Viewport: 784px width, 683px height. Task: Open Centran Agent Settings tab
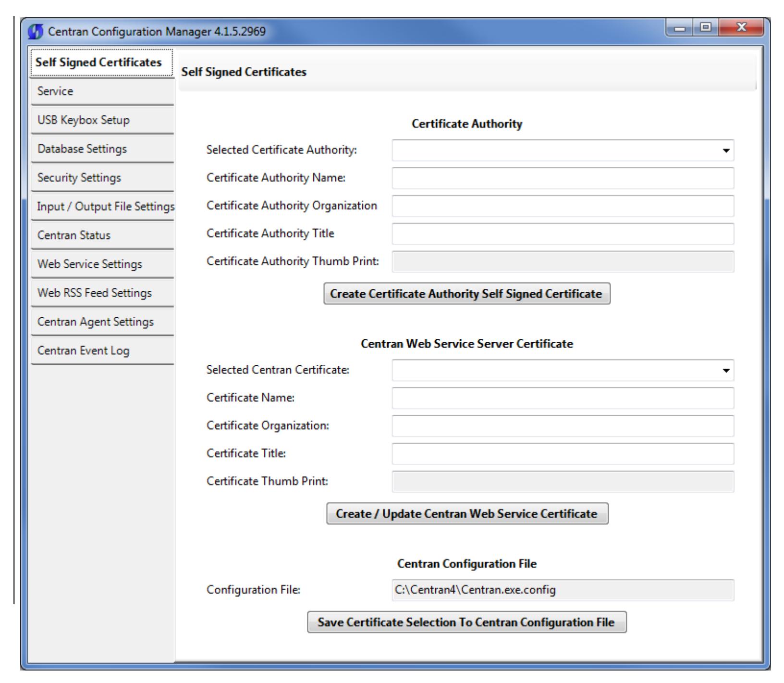click(102, 322)
